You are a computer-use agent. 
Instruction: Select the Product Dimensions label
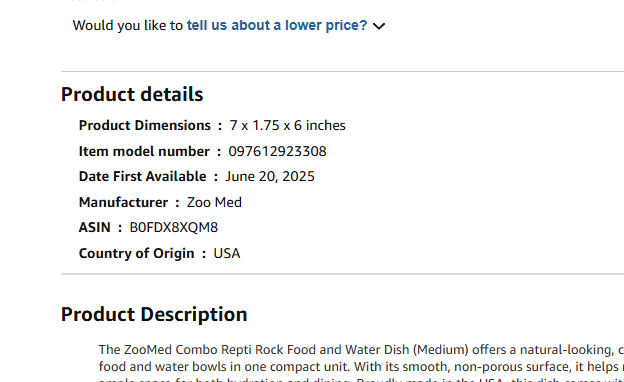coord(145,125)
